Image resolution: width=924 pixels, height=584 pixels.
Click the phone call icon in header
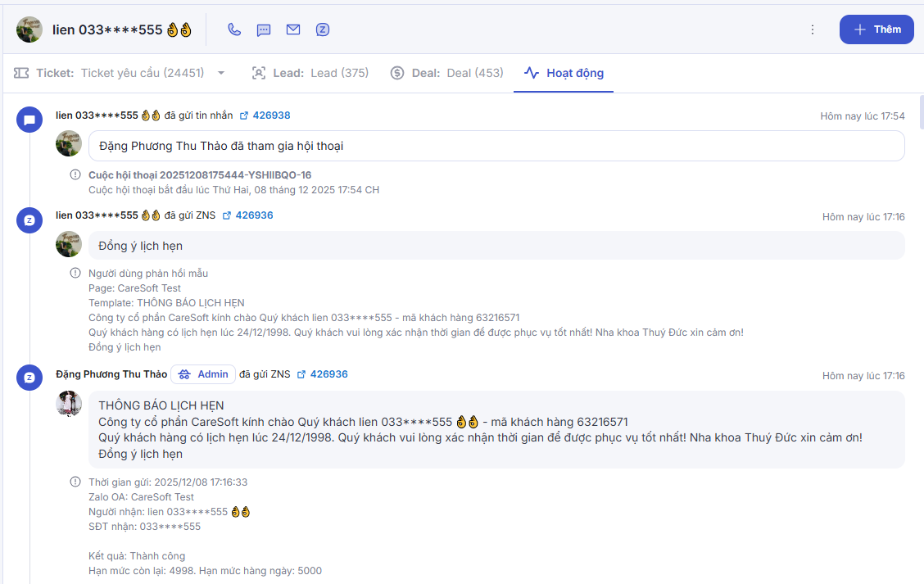coord(234,29)
